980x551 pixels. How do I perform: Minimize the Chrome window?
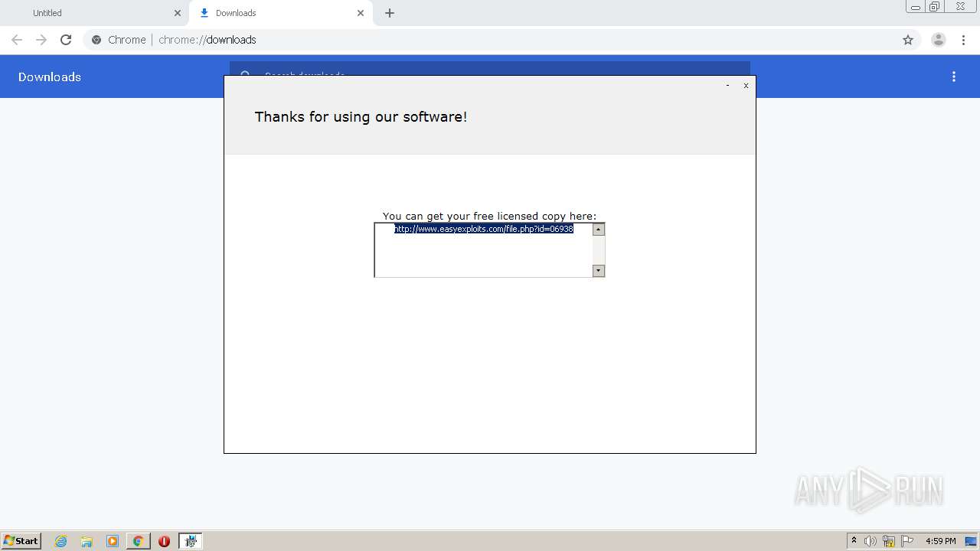916,6
